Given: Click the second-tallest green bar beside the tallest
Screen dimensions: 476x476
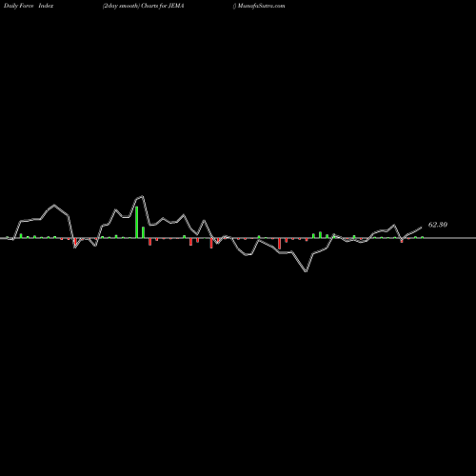Looking at the screenshot, I should (144, 232).
